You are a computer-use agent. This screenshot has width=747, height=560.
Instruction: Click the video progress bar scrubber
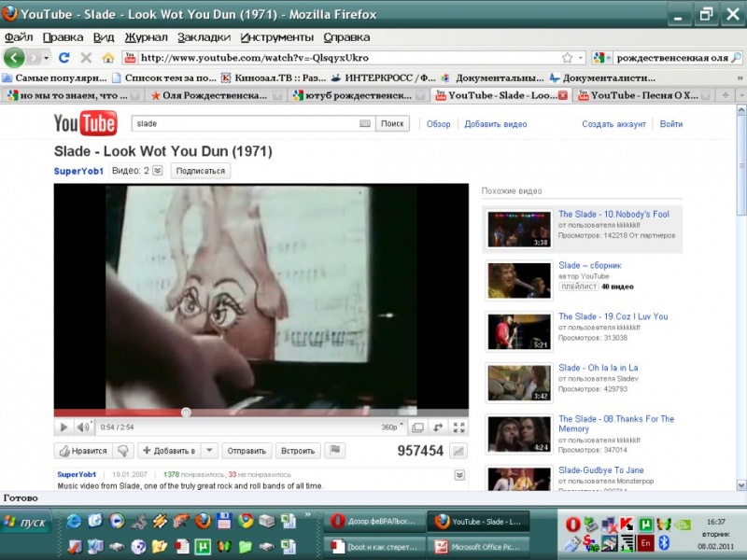(x=186, y=412)
